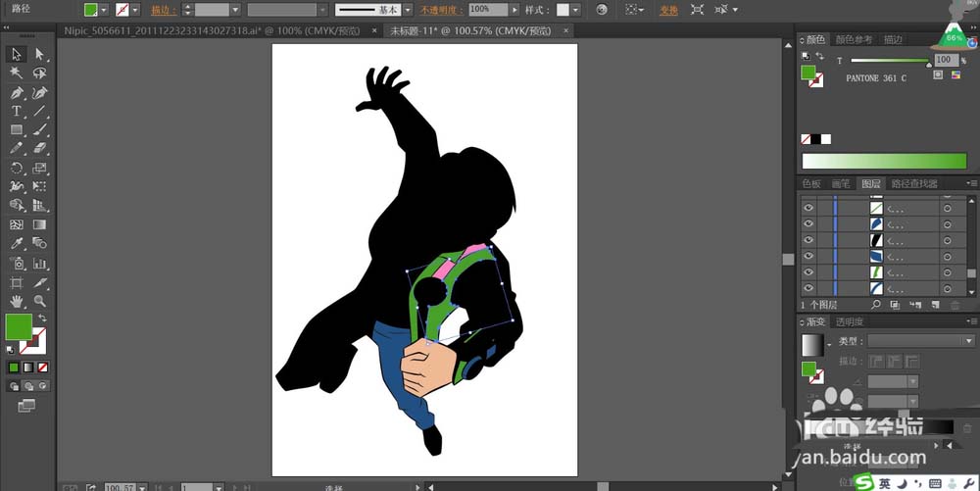Viewport: 980px width, 491px height.
Task: Select the Artboard tool
Action: [17, 283]
